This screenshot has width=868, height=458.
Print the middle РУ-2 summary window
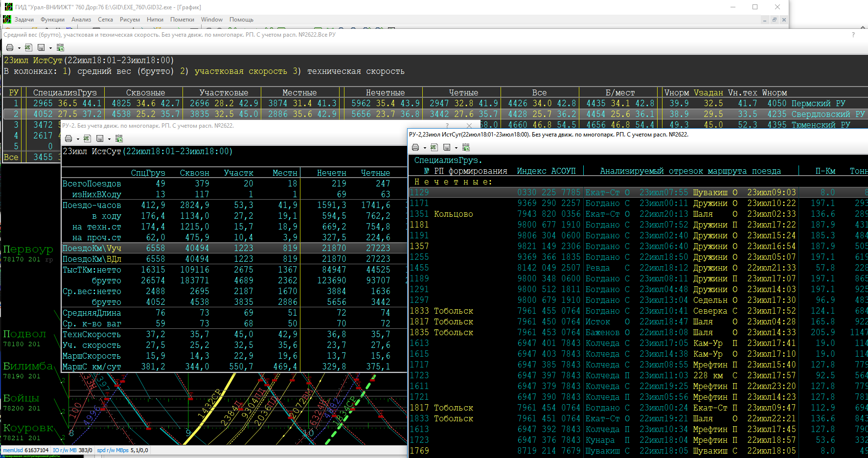[x=69, y=139]
